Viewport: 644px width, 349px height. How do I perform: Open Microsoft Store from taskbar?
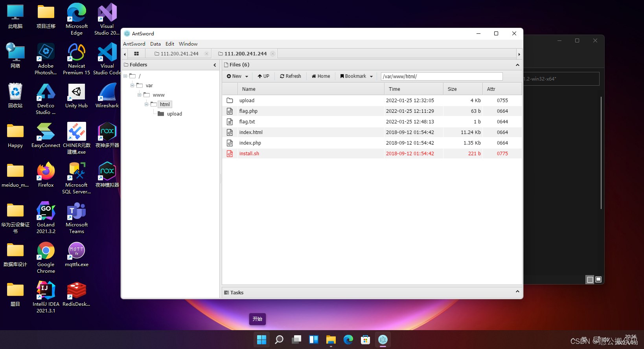click(366, 340)
